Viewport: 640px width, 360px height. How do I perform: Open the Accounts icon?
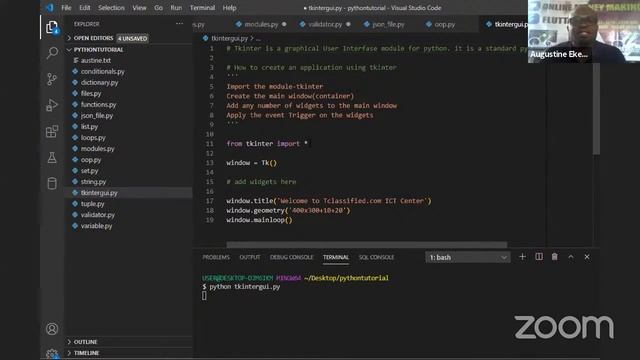click(x=52, y=329)
